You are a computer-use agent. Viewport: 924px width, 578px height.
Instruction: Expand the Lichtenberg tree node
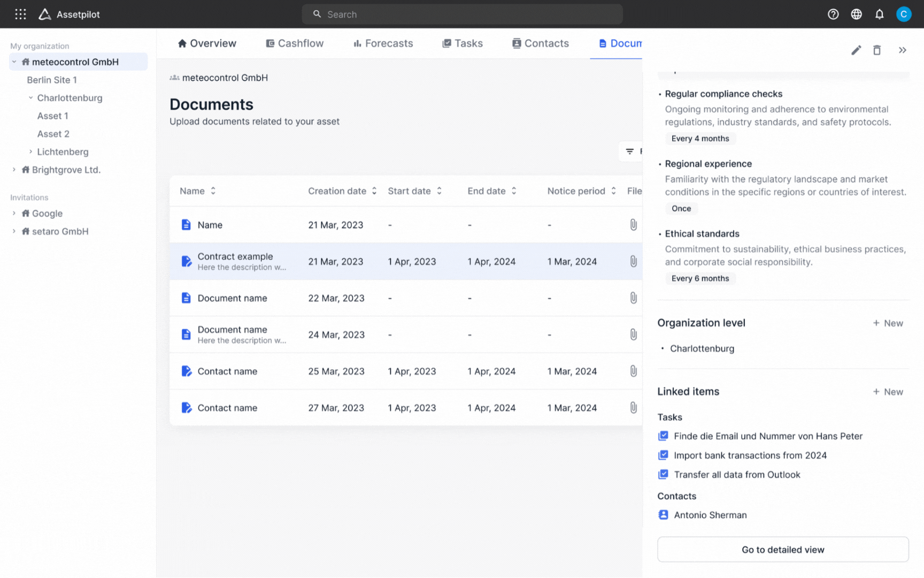pos(31,152)
